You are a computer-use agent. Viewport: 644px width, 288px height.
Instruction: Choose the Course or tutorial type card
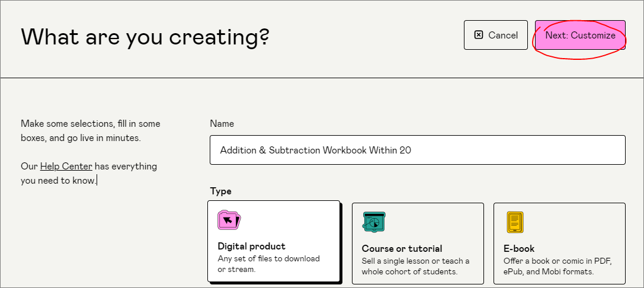click(x=418, y=243)
